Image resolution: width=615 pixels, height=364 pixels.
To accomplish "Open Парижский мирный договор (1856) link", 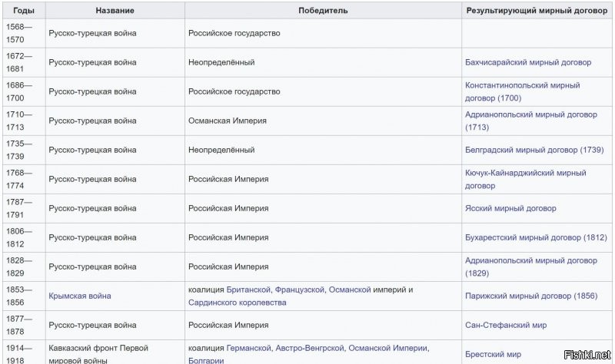I will click(x=531, y=296).
